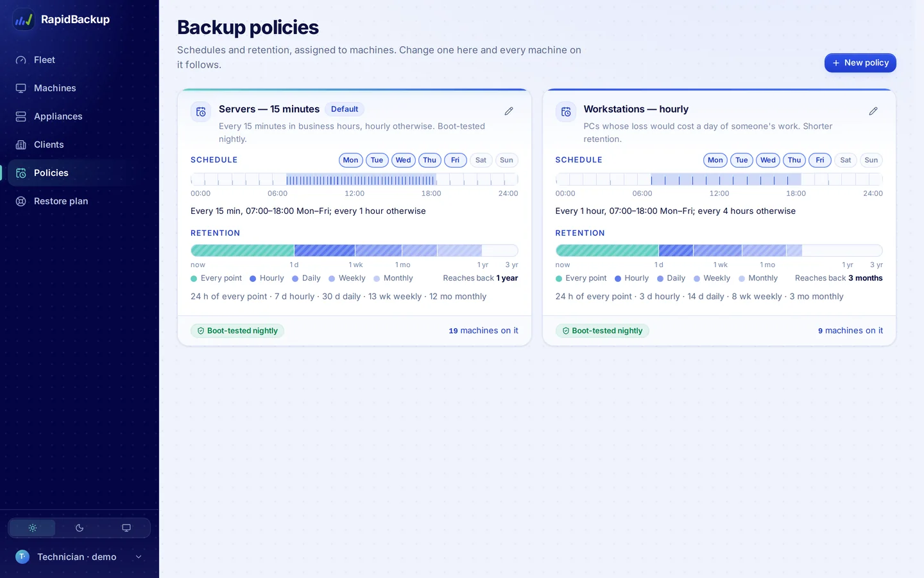Click Workstations Boot-tested nightly badge
Viewport: 924px width, 578px height.
click(603, 331)
